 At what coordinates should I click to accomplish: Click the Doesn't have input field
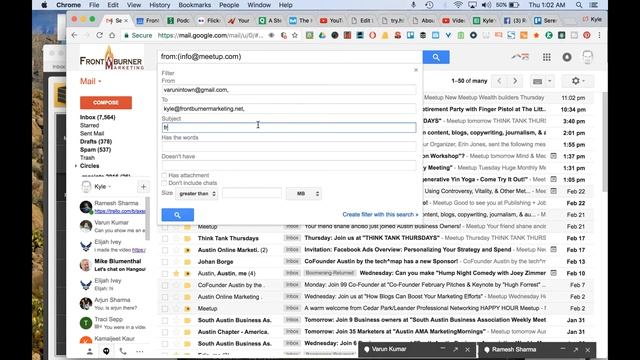point(289,165)
